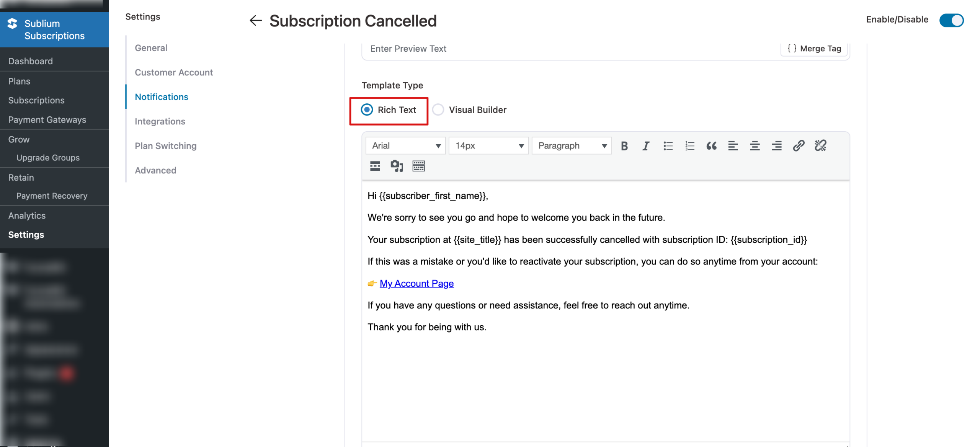
Task: Align text to the center
Action: 755,145
